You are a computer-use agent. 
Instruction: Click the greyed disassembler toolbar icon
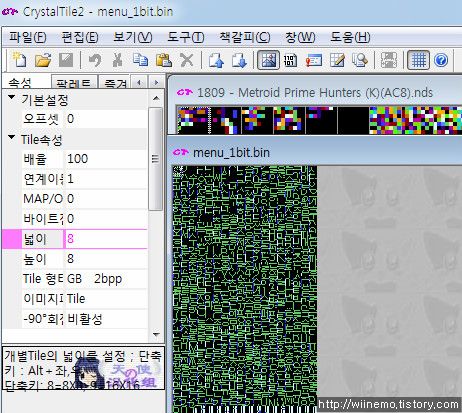tap(389, 60)
